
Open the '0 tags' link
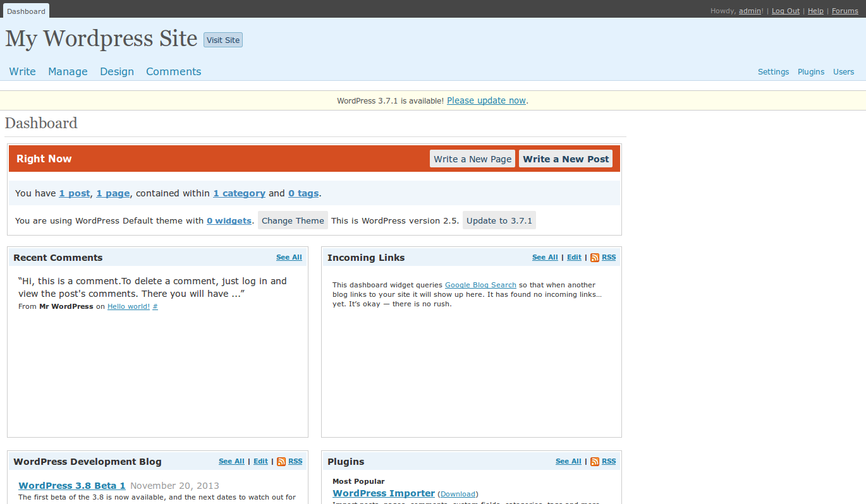(303, 193)
